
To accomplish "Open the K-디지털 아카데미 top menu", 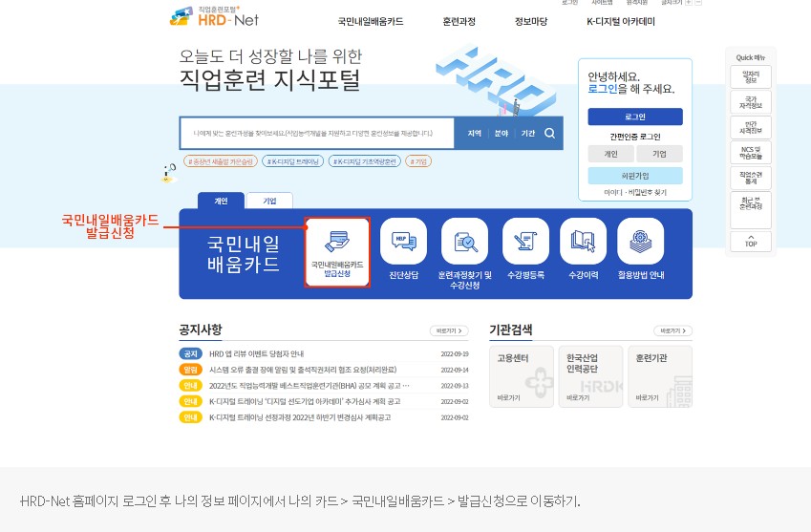I will pos(621,22).
